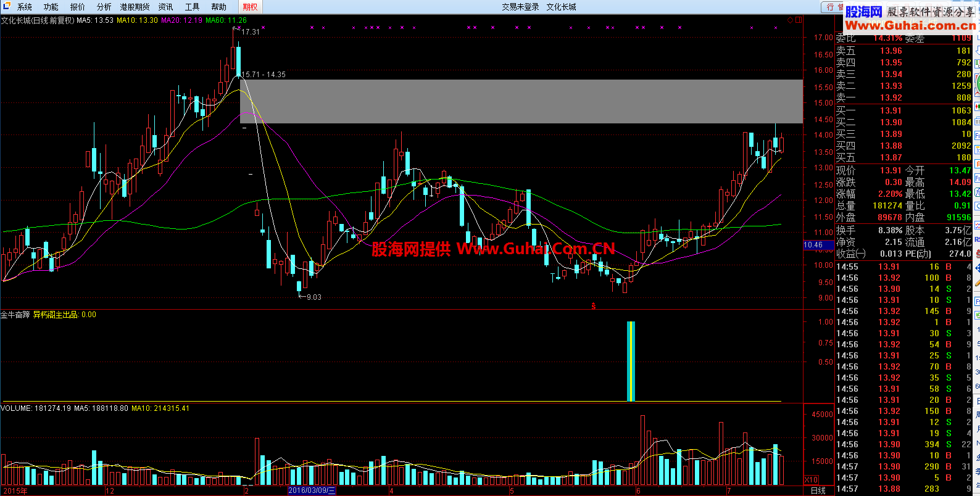Click the 买四 bid price 13.88
This screenshot has height=496, width=980.
[891, 146]
